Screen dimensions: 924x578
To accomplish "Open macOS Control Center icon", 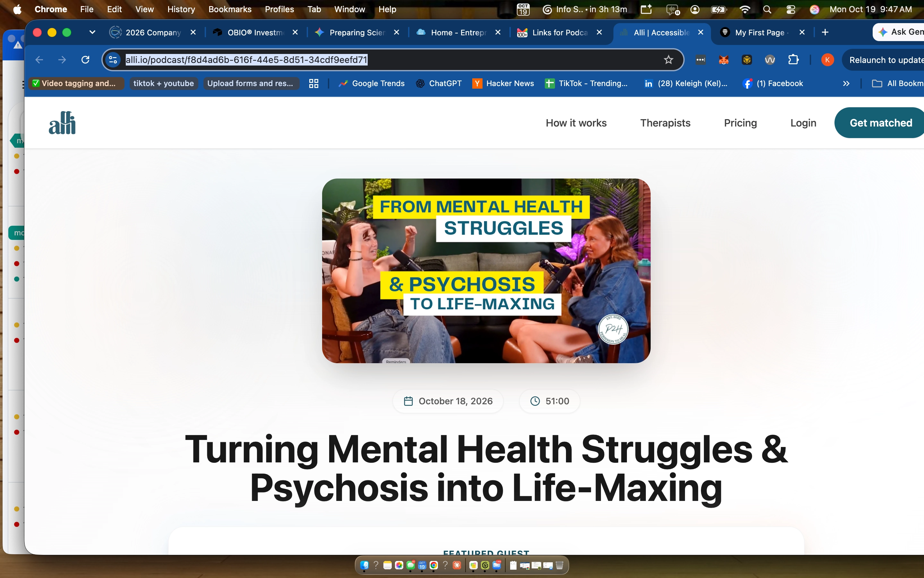I will tap(791, 9).
